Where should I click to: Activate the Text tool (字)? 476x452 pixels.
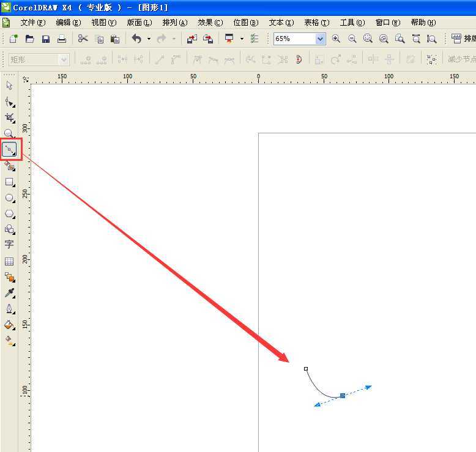pyautogui.click(x=9, y=245)
